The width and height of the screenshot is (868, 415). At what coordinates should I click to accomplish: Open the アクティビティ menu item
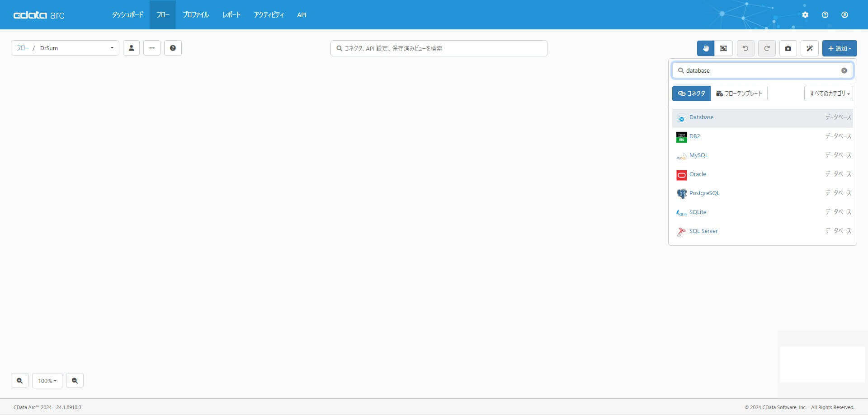pos(269,14)
